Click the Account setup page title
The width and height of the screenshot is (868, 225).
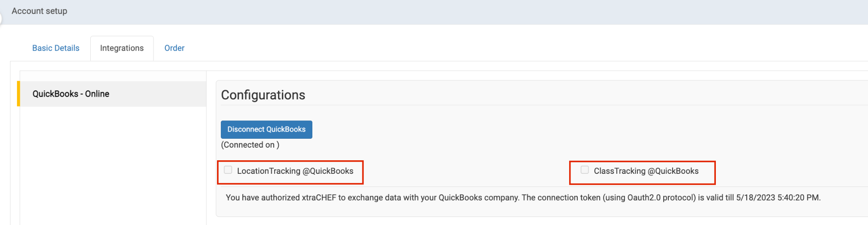click(39, 11)
